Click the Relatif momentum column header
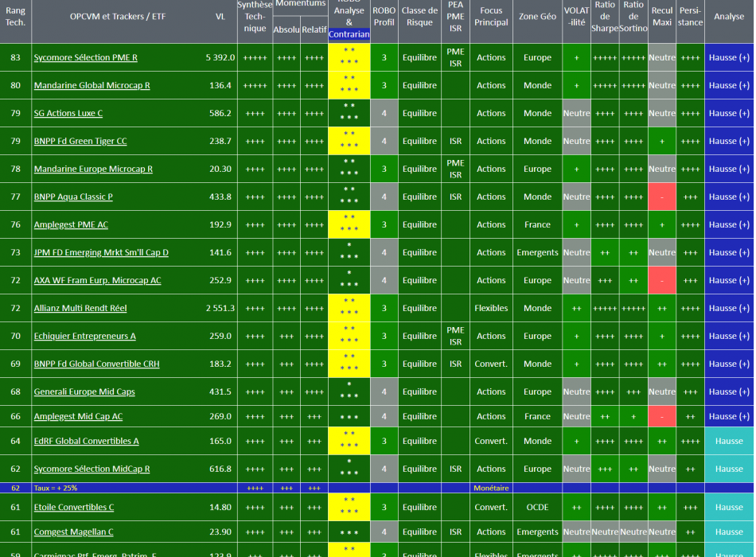This screenshot has width=756, height=557. 314,29
